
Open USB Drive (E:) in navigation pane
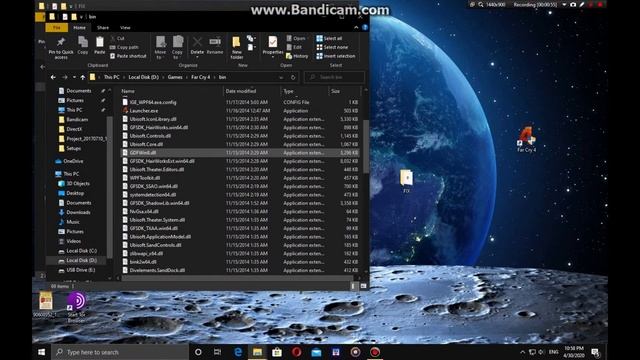[x=80, y=270]
